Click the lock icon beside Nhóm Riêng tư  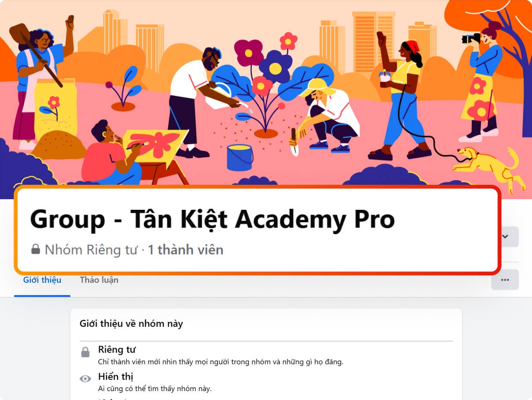tap(36, 249)
